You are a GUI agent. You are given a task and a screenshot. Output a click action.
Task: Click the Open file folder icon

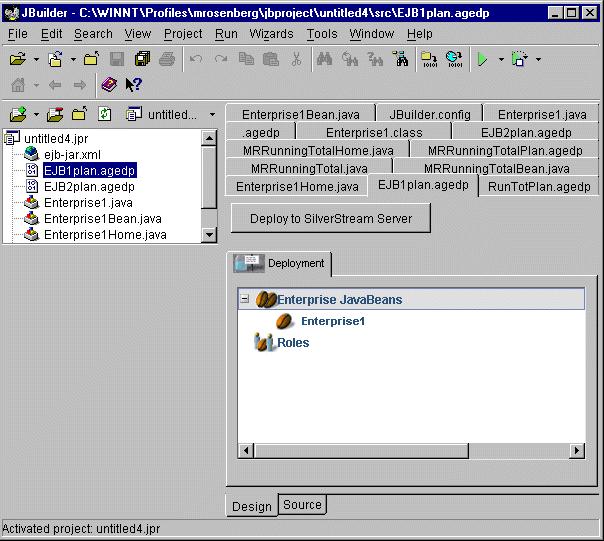18,59
